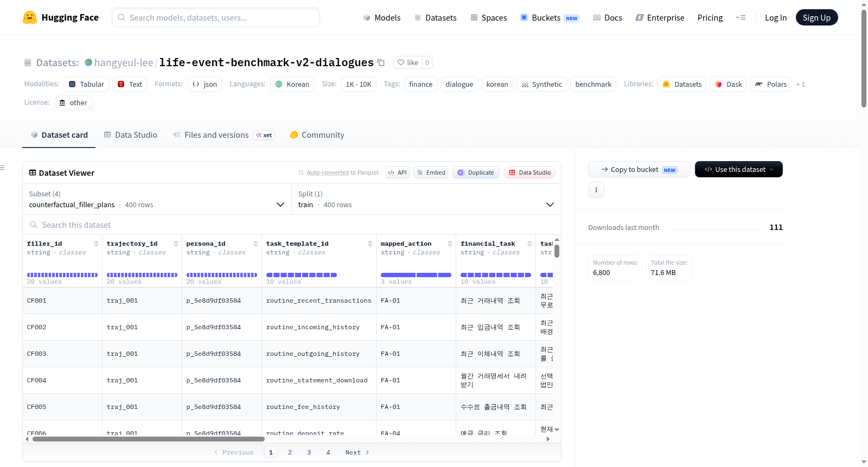Go to Models in top navigation
The height and width of the screenshot is (467, 868).
(x=382, y=17)
